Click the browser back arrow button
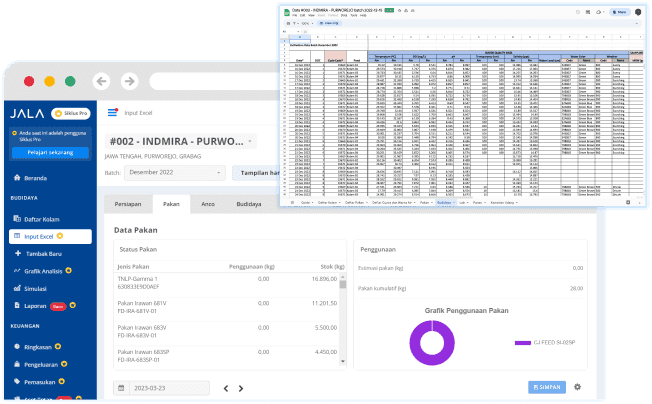This screenshot has height=404, width=652. pos(101,81)
